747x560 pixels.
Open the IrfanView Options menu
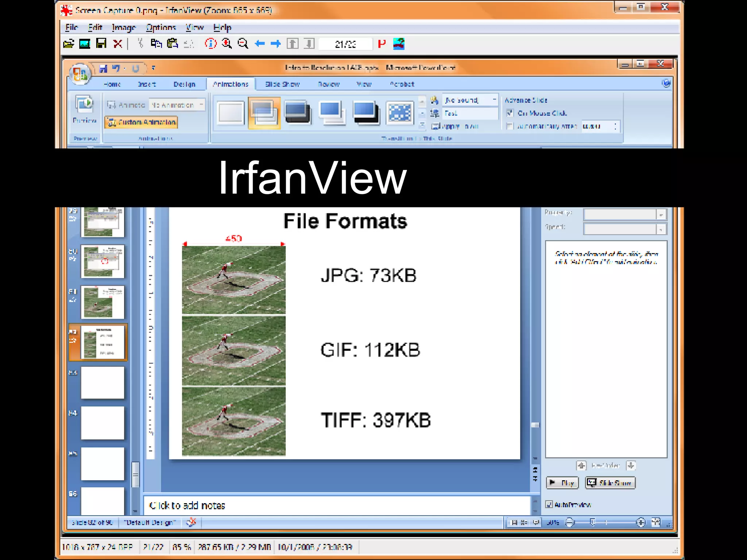(161, 28)
